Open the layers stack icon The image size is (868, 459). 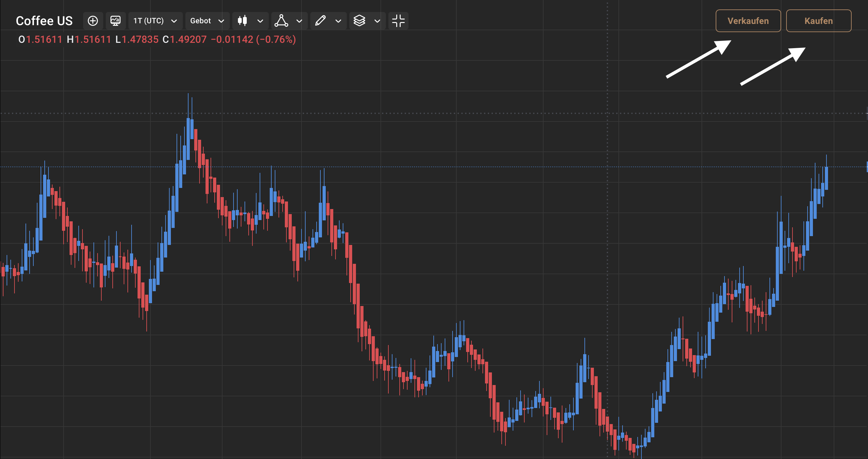coord(359,21)
